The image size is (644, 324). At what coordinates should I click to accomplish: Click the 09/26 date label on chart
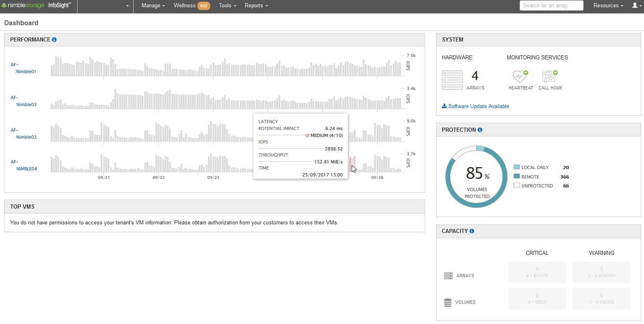[377, 178]
